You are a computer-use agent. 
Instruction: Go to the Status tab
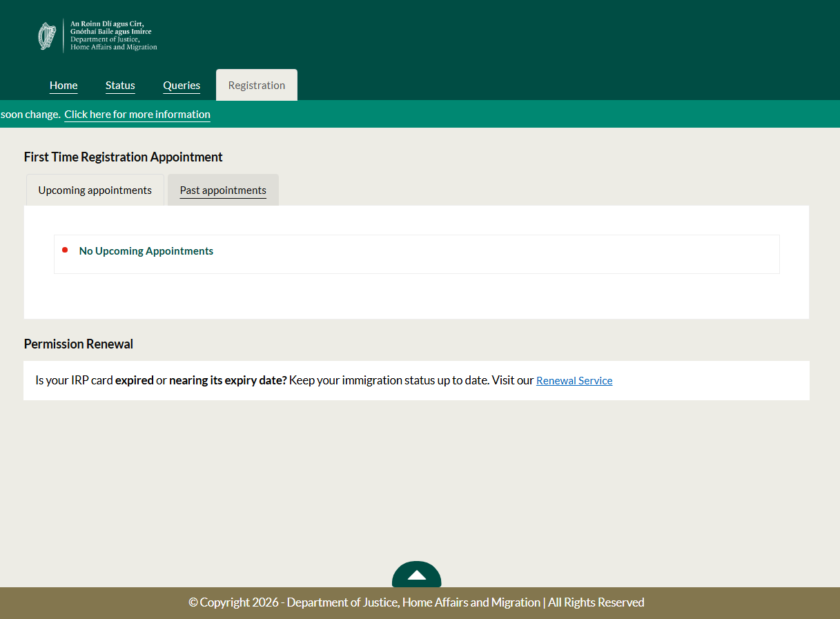coord(120,86)
